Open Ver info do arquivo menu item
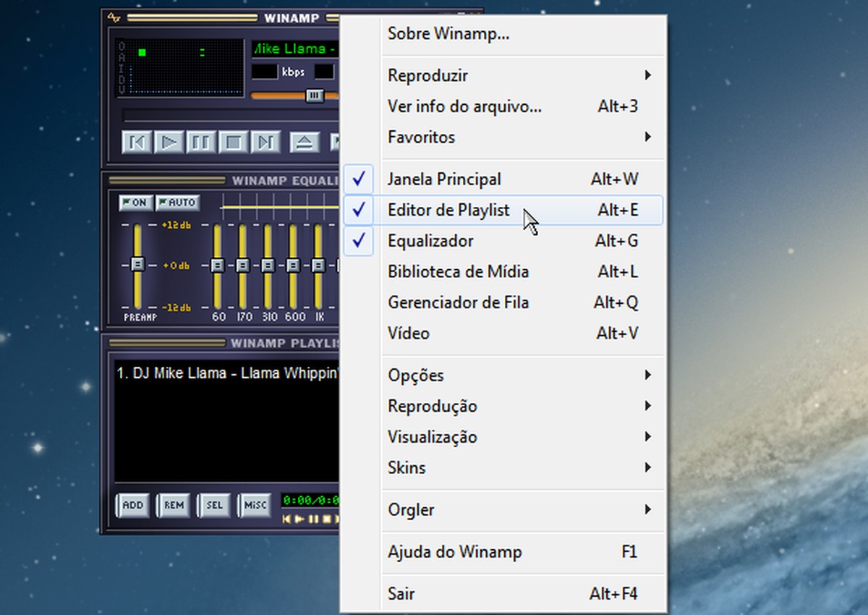 (x=464, y=106)
